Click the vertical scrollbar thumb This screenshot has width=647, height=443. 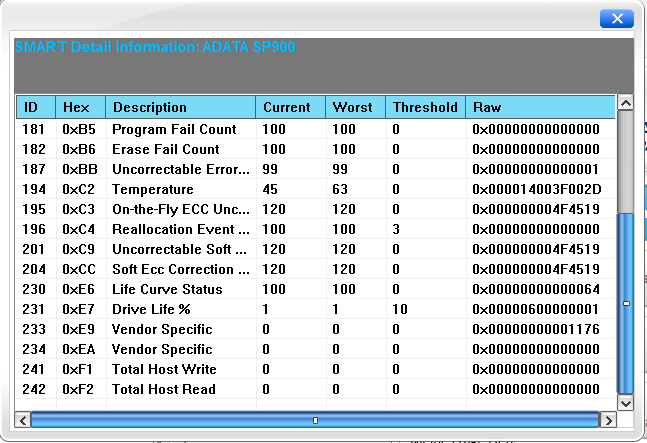pyautogui.click(x=626, y=303)
